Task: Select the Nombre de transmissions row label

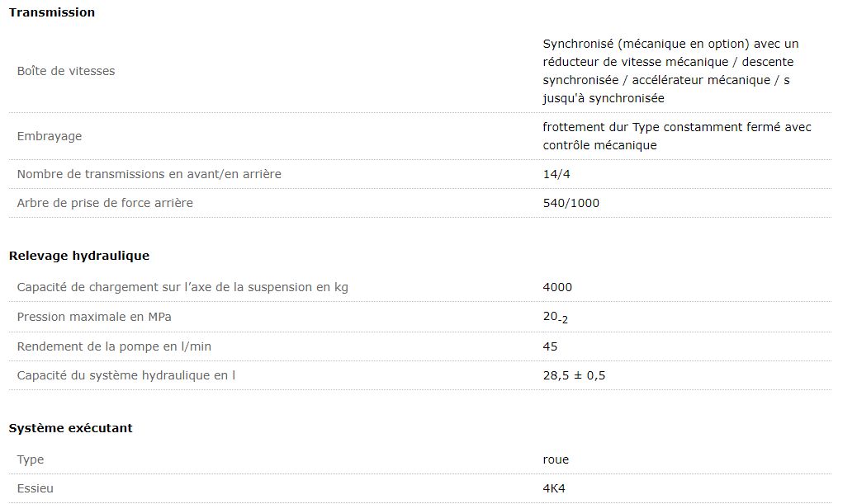Action: point(149,174)
